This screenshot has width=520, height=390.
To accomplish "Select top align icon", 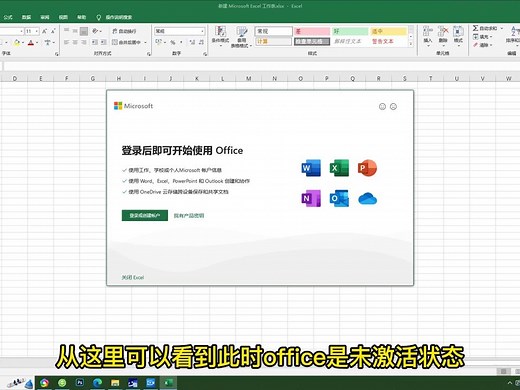I will point(66,31).
